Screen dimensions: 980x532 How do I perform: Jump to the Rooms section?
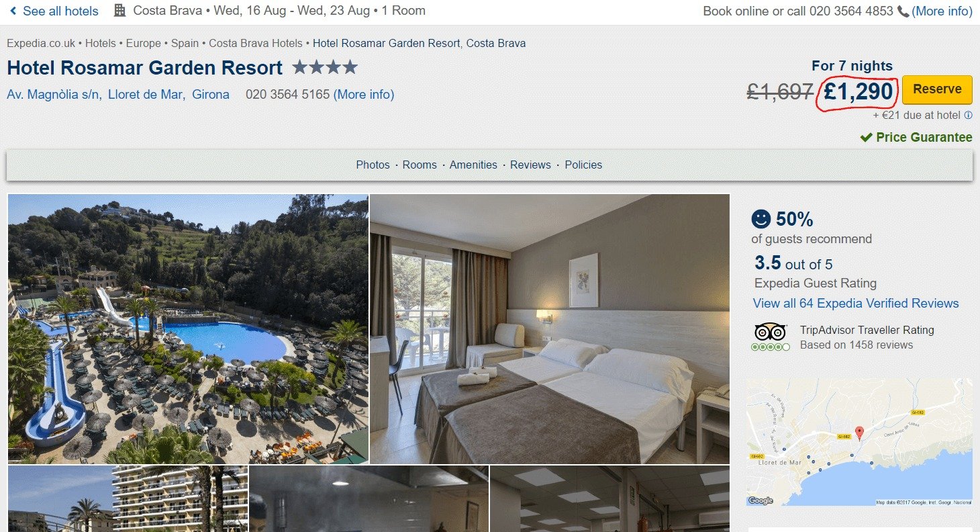420,165
